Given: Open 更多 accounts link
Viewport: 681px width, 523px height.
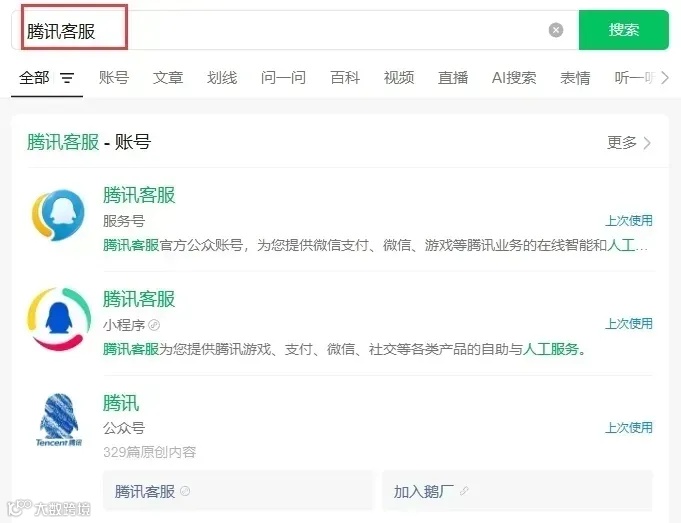Looking at the screenshot, I should [x=622, y=142].
